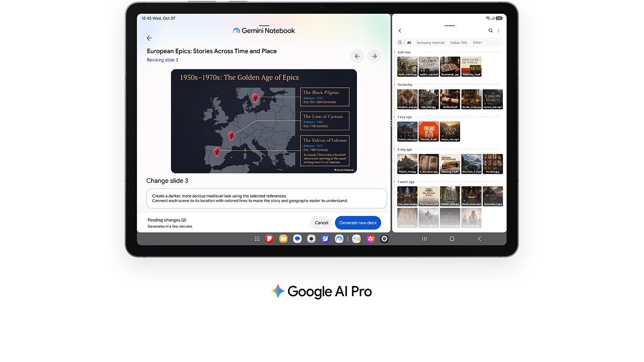Select the Other filter tab
The width and height of the screenshot is (644, 362).
click(x=478, y=43)
